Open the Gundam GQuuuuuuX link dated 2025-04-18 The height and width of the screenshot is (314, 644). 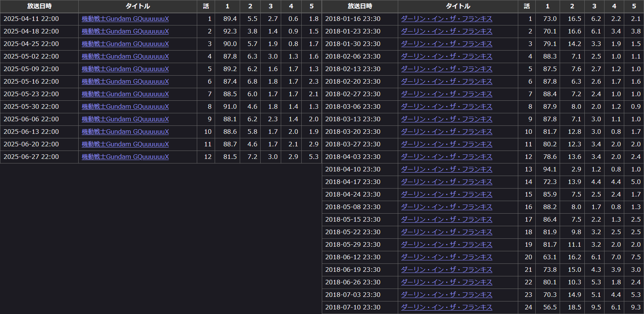[x=125, y=31]
